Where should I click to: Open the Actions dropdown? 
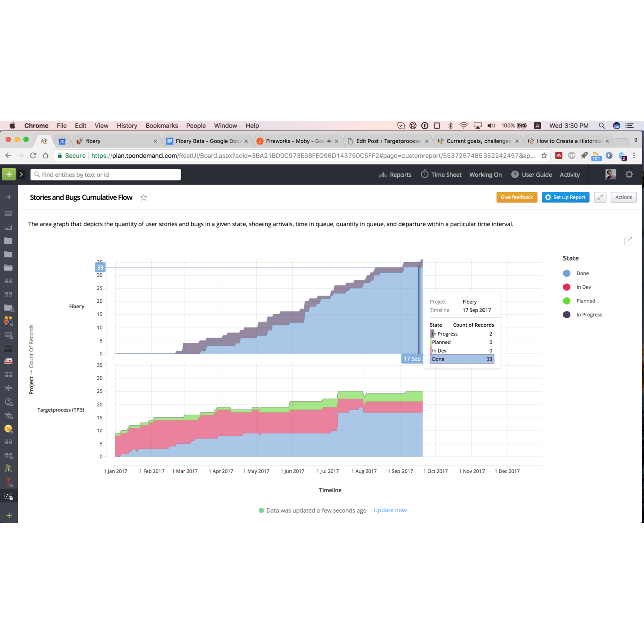tap(623, 197)
